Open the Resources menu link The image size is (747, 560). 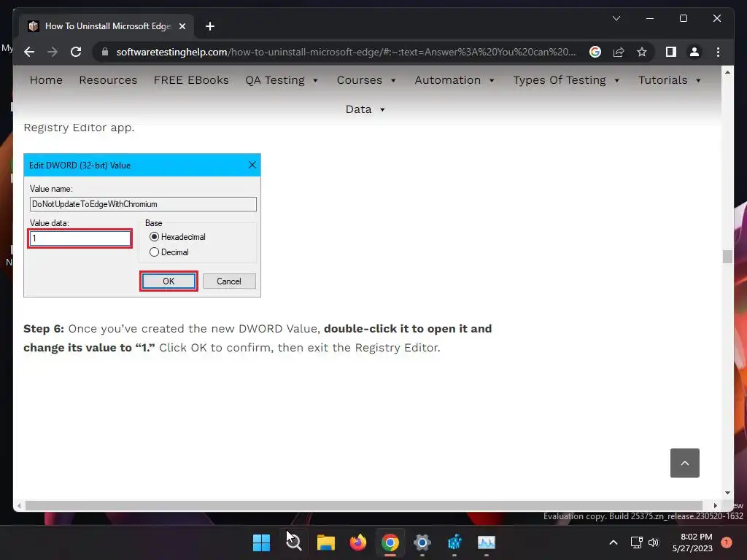[x=108, y=80]
